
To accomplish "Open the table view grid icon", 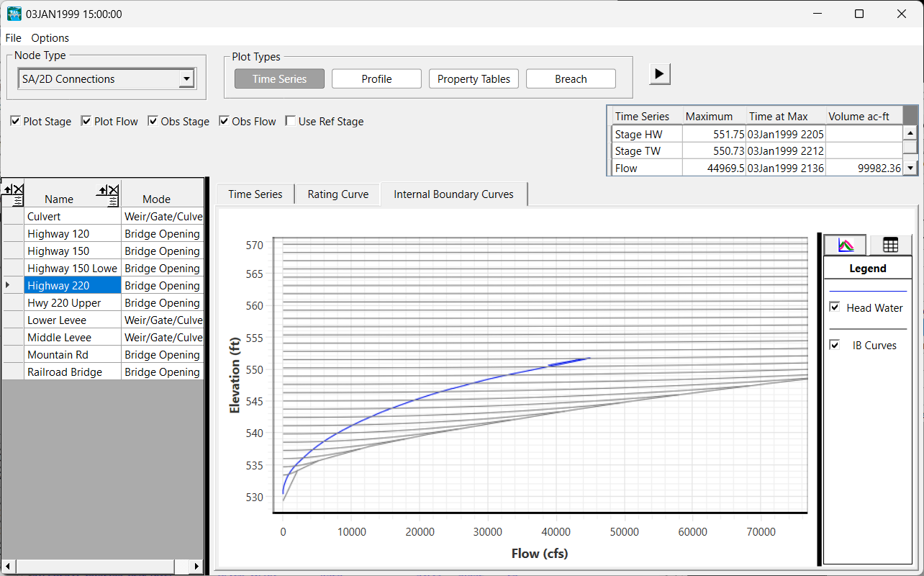I will click(890, 246).
